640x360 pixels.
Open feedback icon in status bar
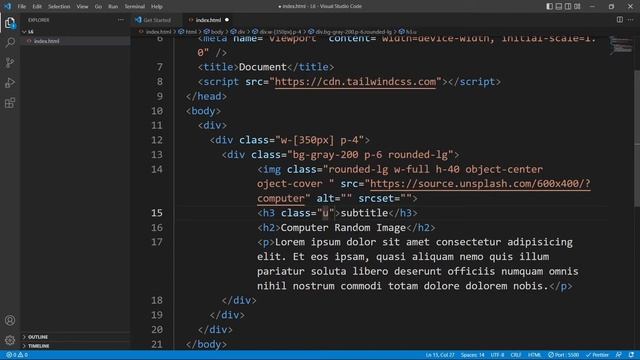pos(619,355)
